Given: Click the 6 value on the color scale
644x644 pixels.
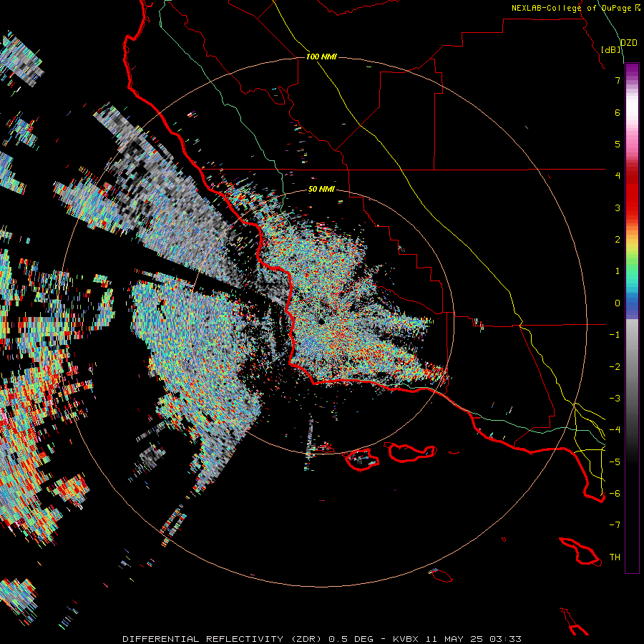Looking at the screenshot, I should click(x=618, y=112).
